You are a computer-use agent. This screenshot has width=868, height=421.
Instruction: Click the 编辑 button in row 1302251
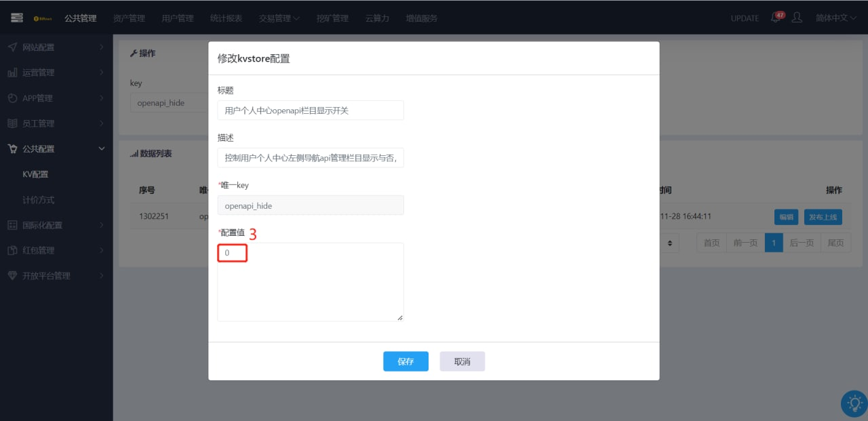click(x=786, y=217)
